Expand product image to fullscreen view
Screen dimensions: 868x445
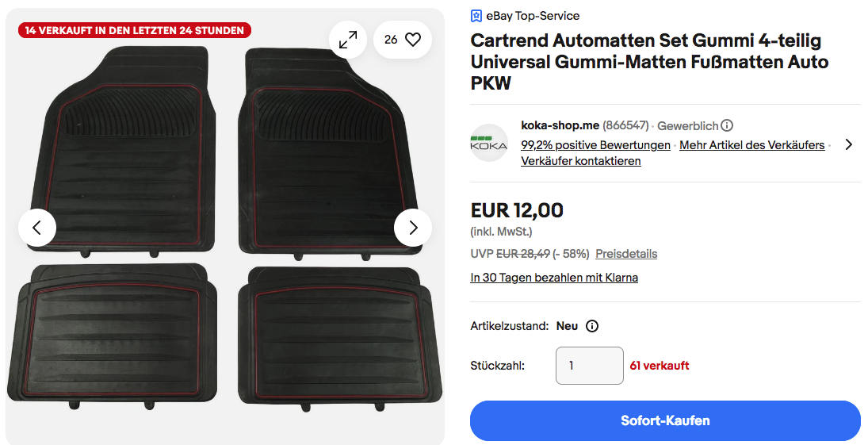click(348, 40)
